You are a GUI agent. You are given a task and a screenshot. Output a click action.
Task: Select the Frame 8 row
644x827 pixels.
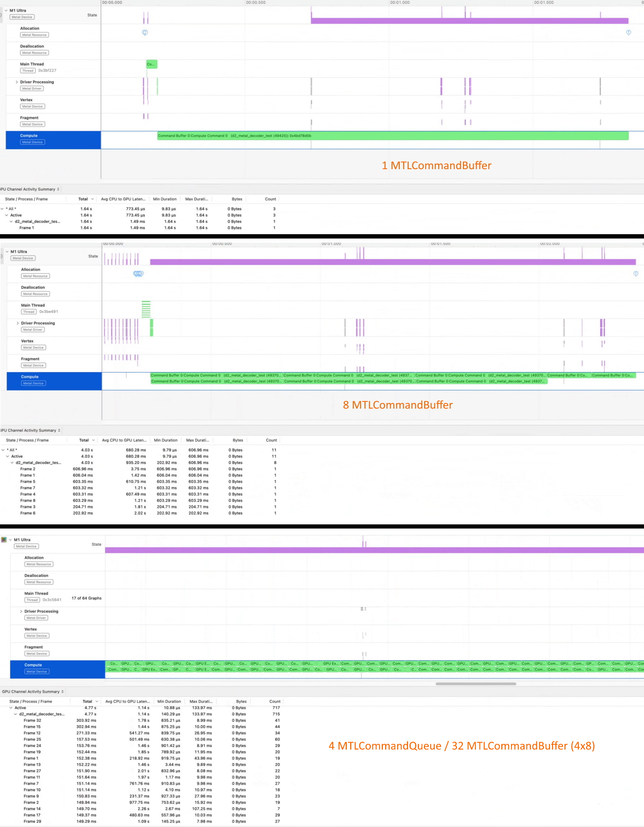point(140,501)
